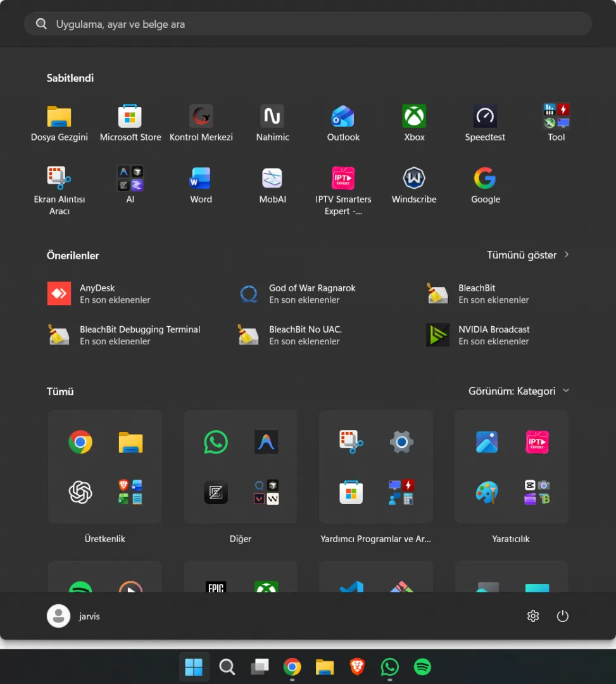Open the Xbox pinned app
616x684 pixels.
click(414, 123)
